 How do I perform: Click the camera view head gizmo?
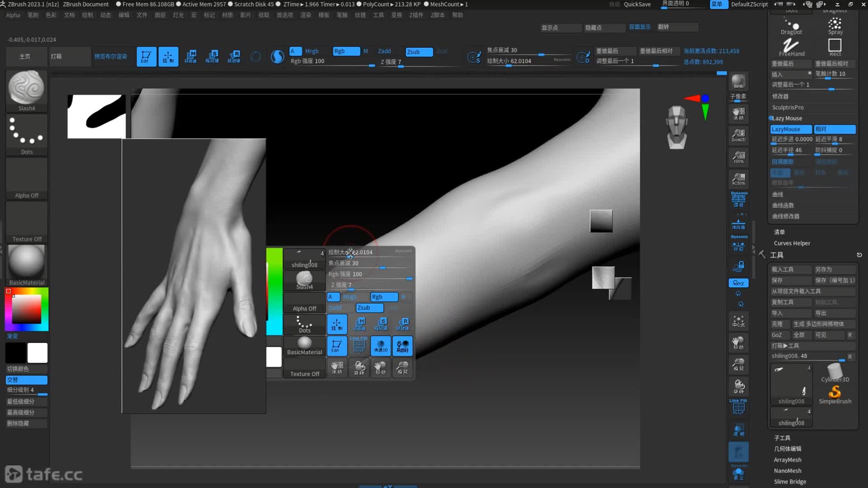[x=677, y=127]
